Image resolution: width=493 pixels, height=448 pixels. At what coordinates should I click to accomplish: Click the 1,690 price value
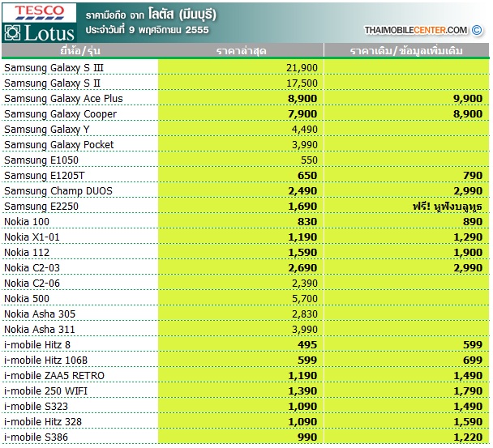[x=302, y=207]
